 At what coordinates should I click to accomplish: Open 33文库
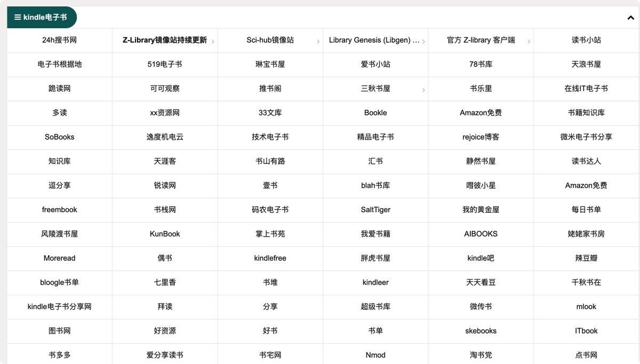tap(270, 112)
